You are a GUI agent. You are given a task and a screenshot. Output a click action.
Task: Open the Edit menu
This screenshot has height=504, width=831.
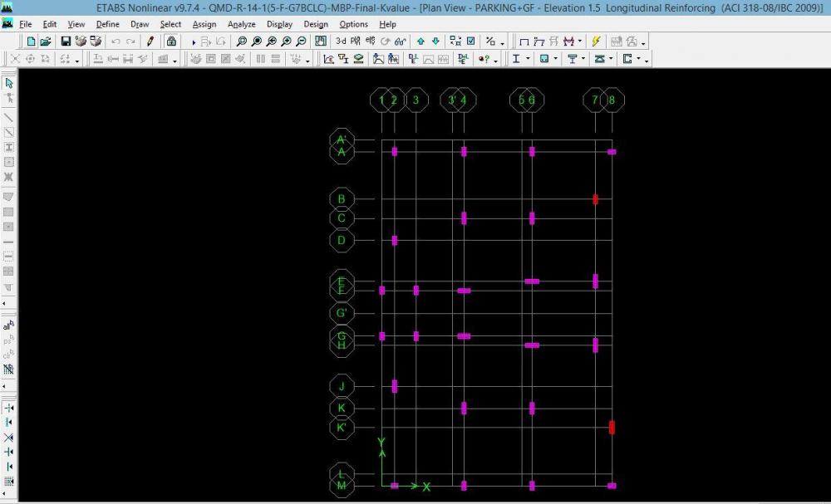[49, 24]
